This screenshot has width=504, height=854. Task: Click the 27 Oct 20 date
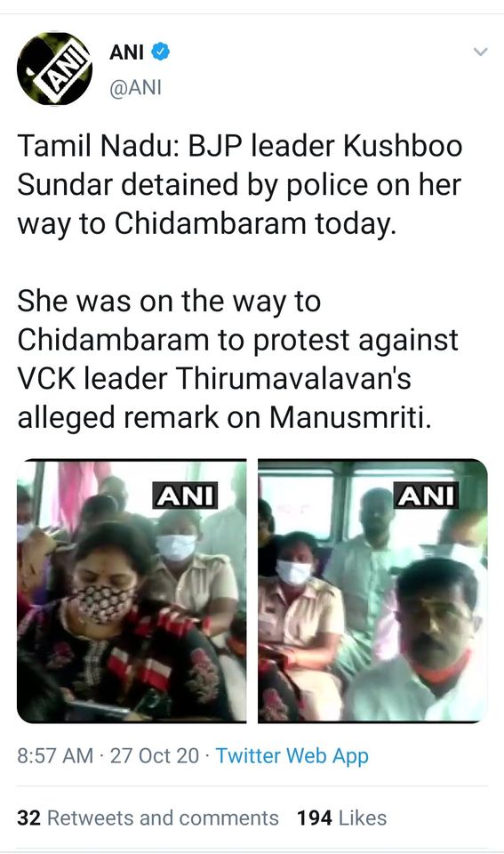coord(155,755)
